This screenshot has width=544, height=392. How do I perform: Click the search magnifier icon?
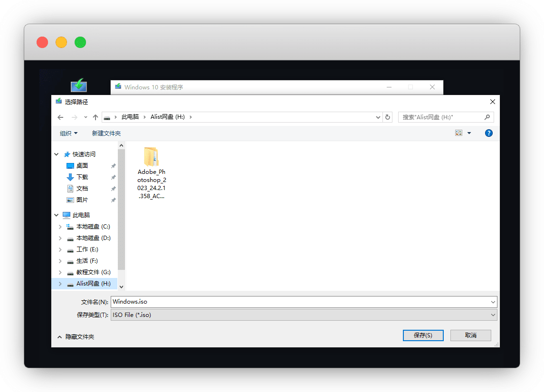coord(487,117)
